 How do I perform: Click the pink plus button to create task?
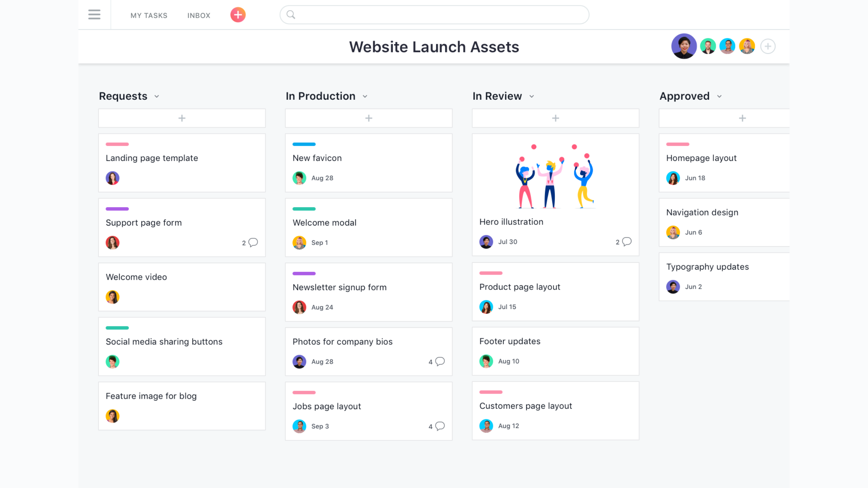pos(238,15)
